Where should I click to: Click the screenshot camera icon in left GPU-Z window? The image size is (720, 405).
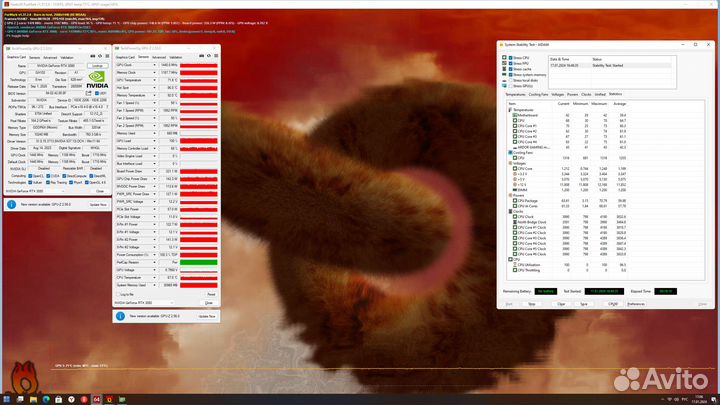[x=93, y=56]
